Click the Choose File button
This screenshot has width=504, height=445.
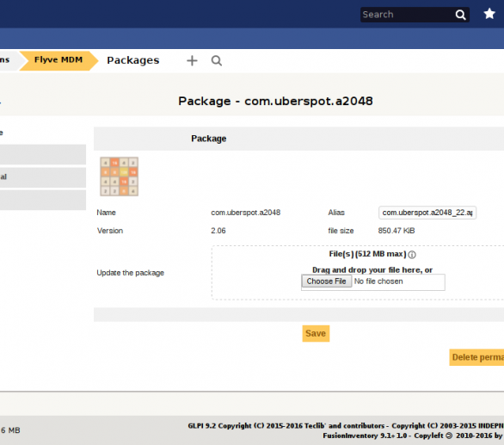point(326,281)
